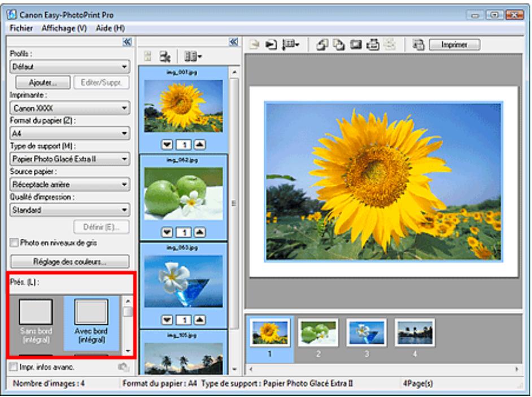Click the delete-image icon above the thumbnail list
This screenshot has width=532, height=397.
point(165,56)
